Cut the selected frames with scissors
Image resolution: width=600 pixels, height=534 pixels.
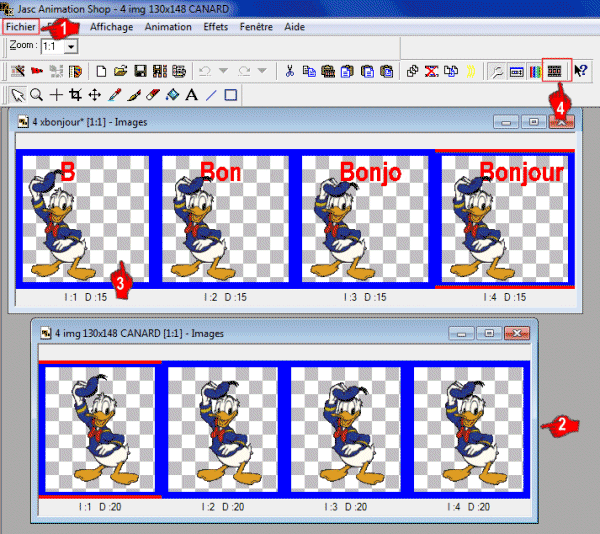290,71
